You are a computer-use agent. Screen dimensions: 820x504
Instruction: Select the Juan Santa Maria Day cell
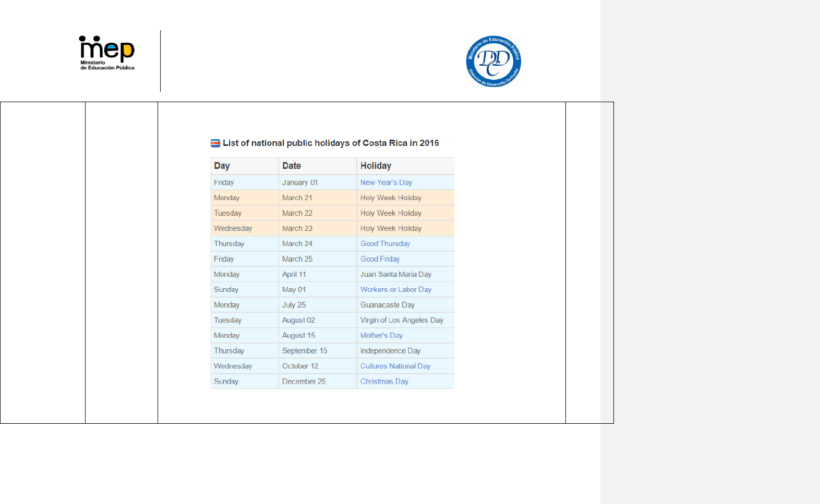[x=395, y=274]
